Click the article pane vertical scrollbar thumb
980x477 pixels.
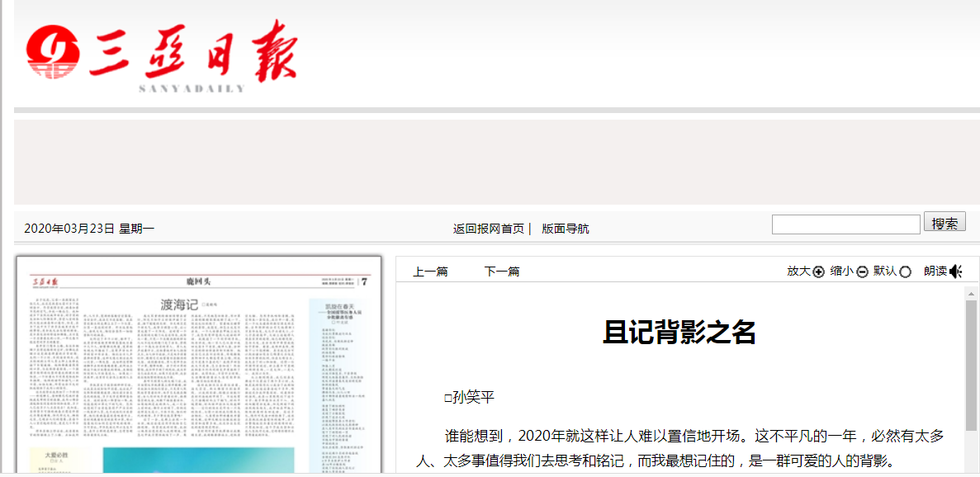coord(971,363)
